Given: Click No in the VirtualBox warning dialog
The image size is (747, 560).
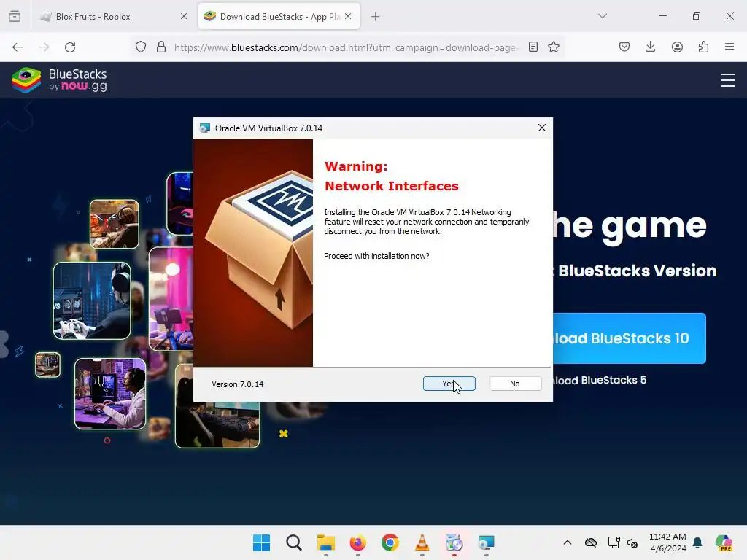Looking at the screenshot, I should 515,384.
